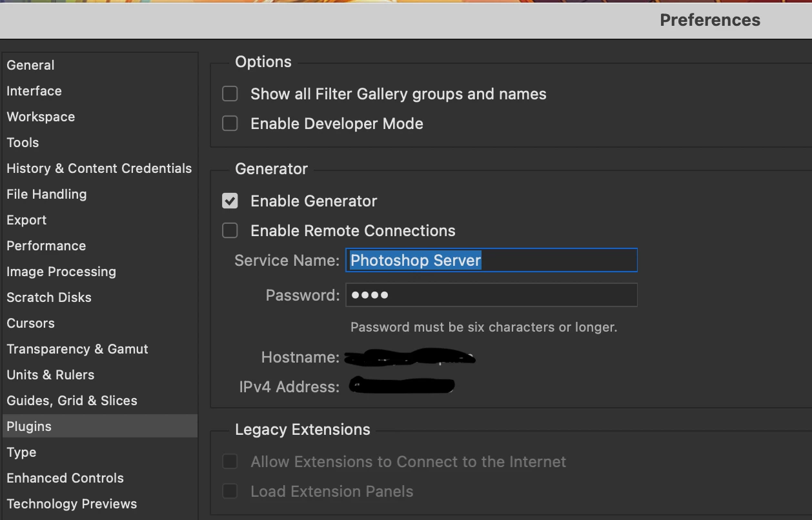Image resolution: width=812 pixels, height=520 pixels.
Task: Focus the Password input field
Action: (491, 295)
